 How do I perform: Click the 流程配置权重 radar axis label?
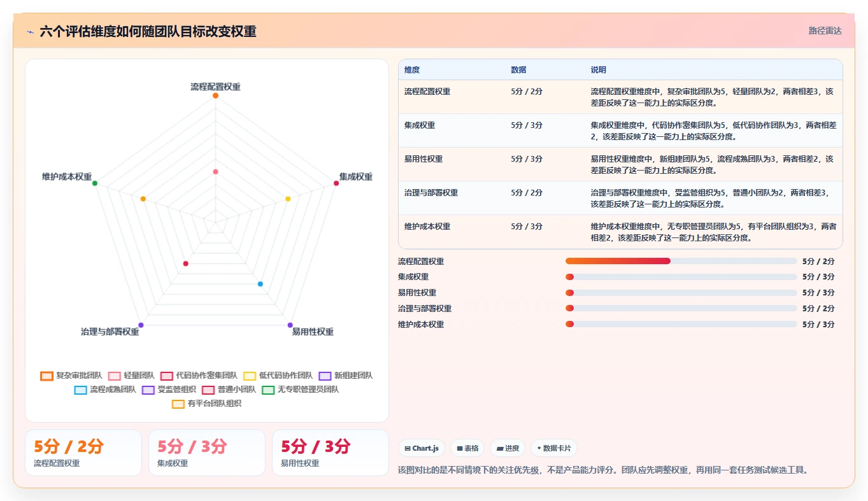tap(215, 87)
